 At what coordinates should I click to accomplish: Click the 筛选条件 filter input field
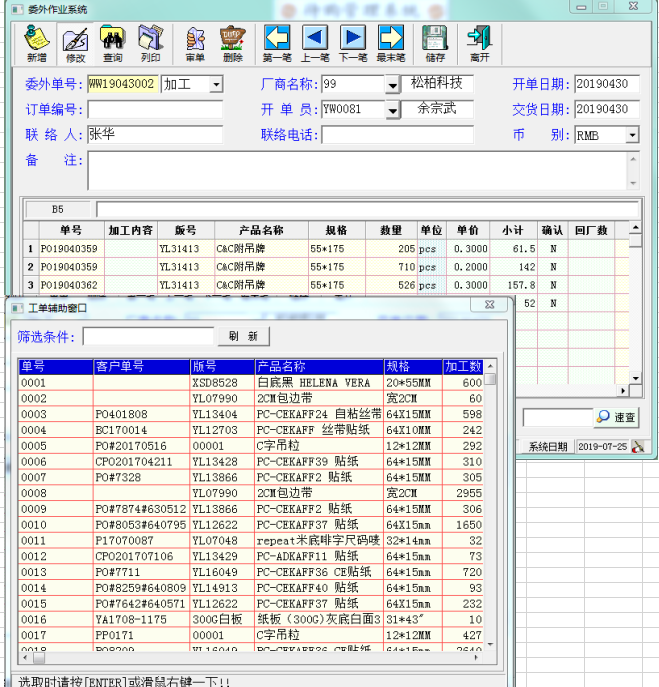point(148,336)
